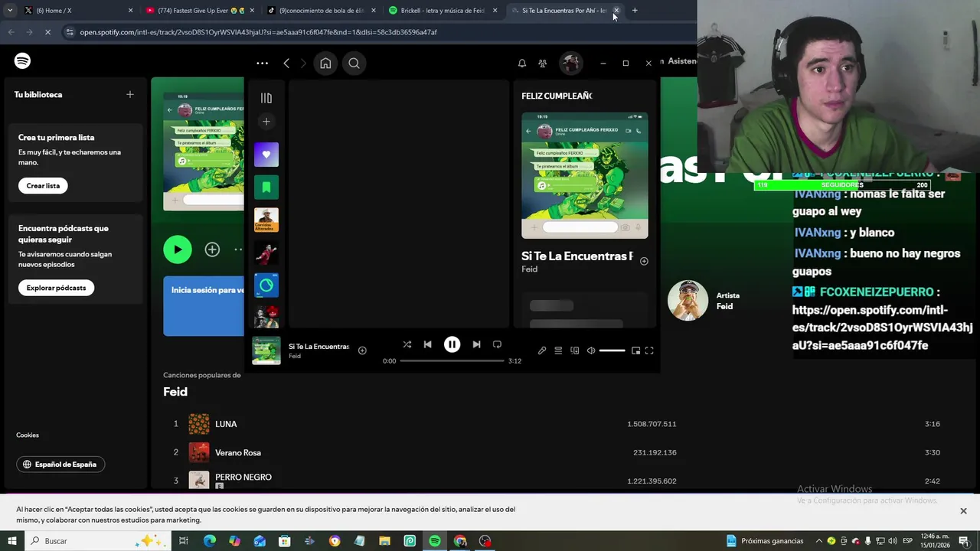Select the Verano Rosa track row

click(552, 452)
